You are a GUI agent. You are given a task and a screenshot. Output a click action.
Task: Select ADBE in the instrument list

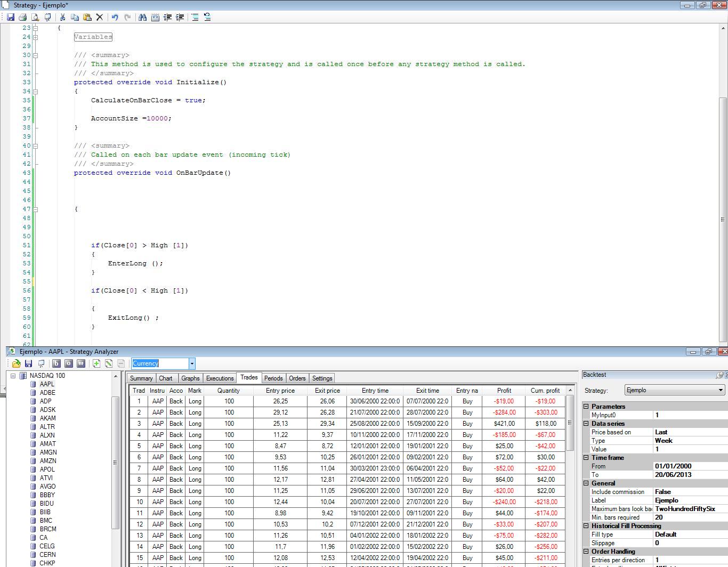click(x=47, y=393)
